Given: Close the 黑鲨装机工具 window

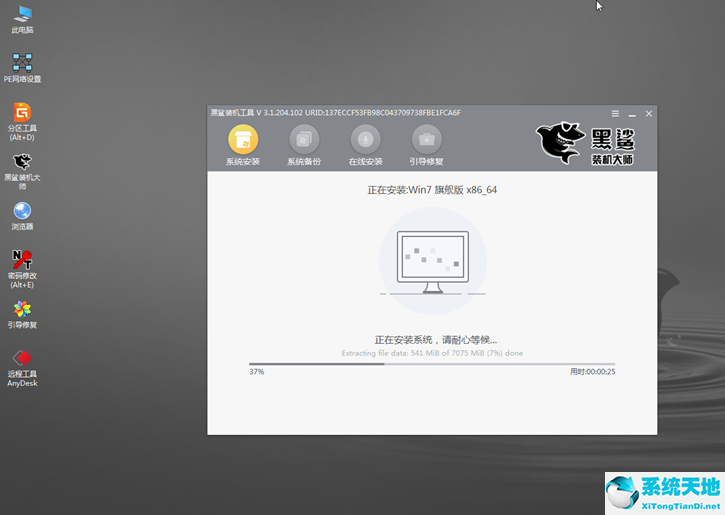Looking at the screenshot, I should click(649, 113).
